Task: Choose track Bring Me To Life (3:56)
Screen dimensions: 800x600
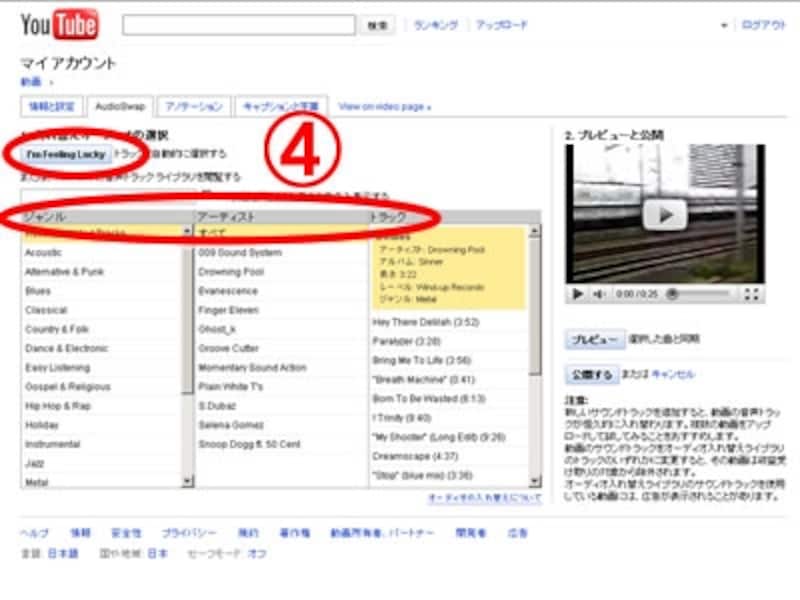Action: [421, 360]
